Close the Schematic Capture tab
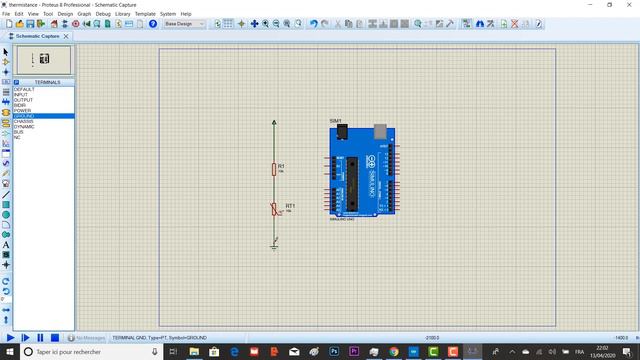Screen dimensions: 640x360 point(66,36)
